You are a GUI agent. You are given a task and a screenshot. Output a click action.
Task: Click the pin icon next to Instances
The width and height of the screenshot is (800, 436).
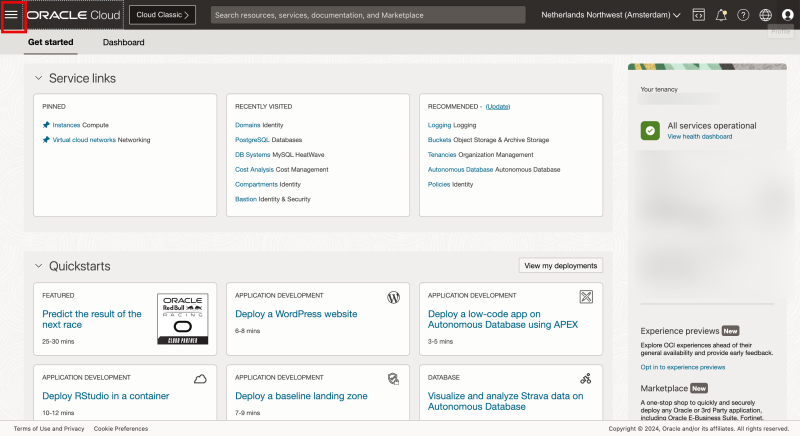tap(46, 125)
